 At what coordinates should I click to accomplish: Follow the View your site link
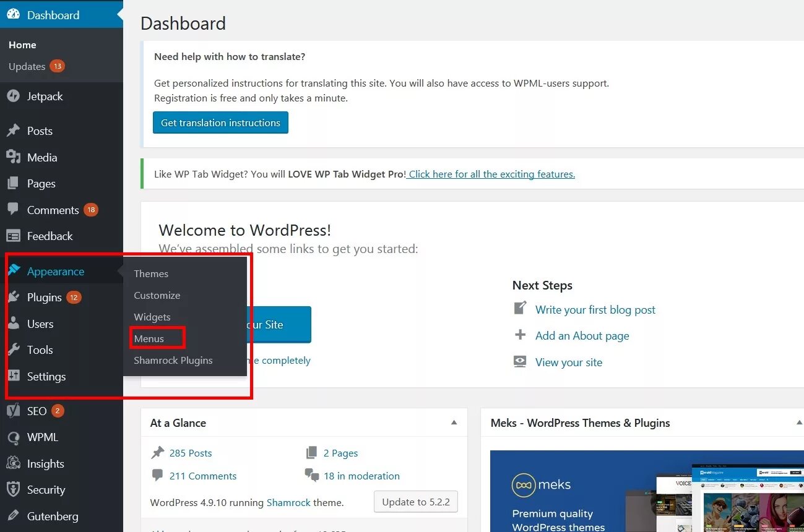(x=569, y=362)
